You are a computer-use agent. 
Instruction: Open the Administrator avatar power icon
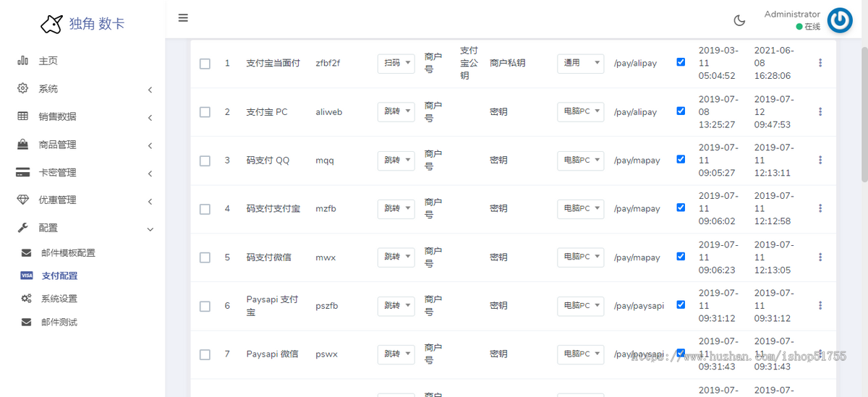click(840, 21)
